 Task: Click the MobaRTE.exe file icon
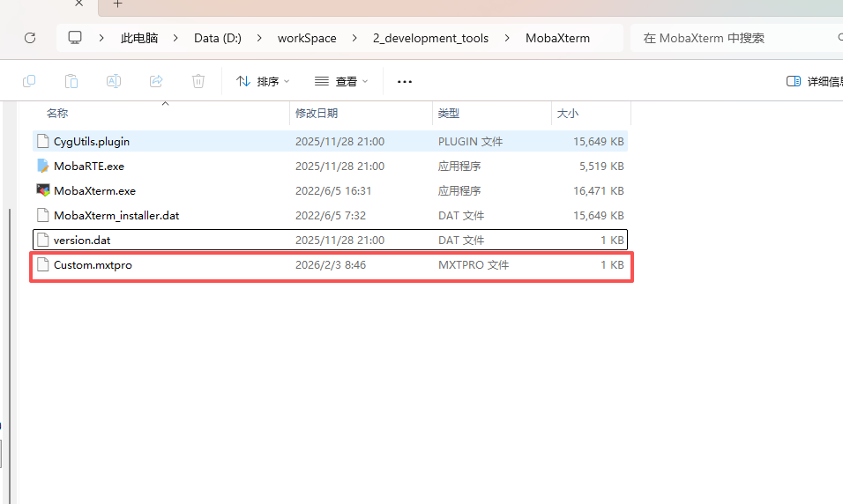coord(43,166)
